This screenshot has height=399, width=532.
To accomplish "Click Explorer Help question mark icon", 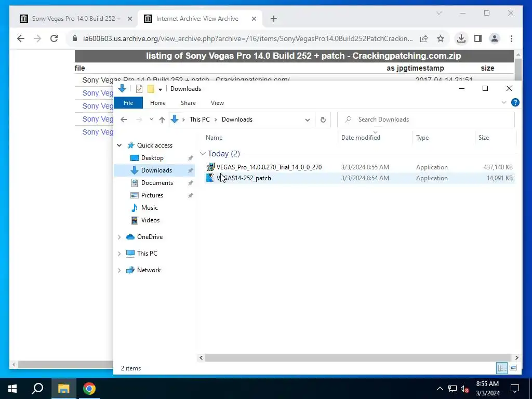I will point(515,102).
